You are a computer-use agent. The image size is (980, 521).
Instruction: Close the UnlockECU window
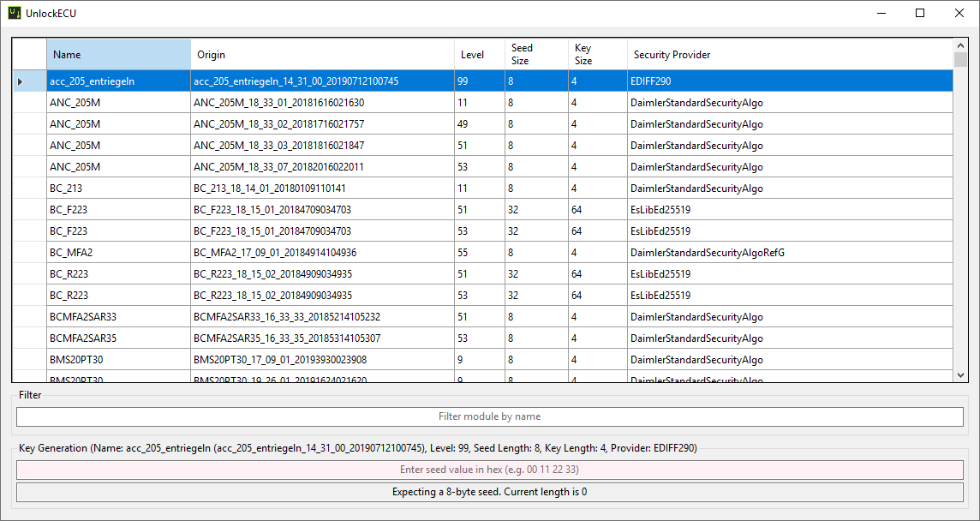(959, 13)
